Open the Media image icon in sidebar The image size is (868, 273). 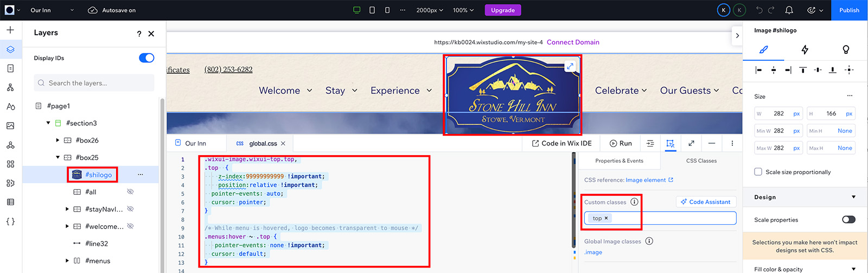(x=10, y=125)
